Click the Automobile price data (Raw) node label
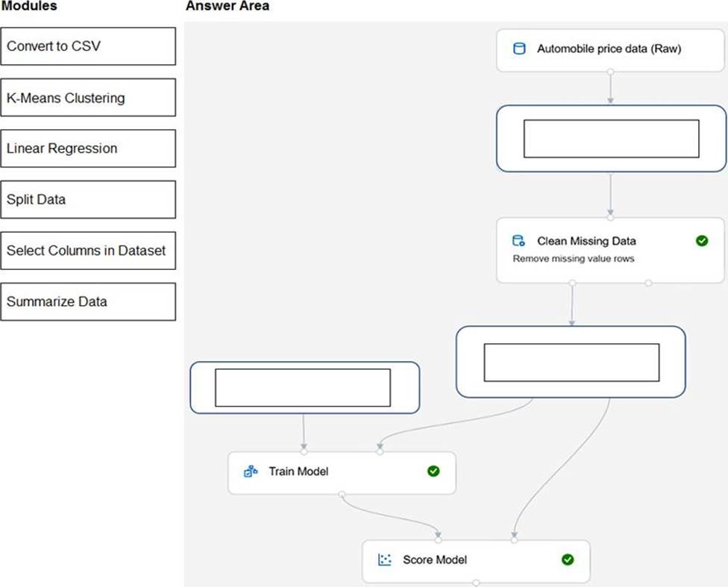The width and height of the screenshot is (728, 587). click(609, 49)
